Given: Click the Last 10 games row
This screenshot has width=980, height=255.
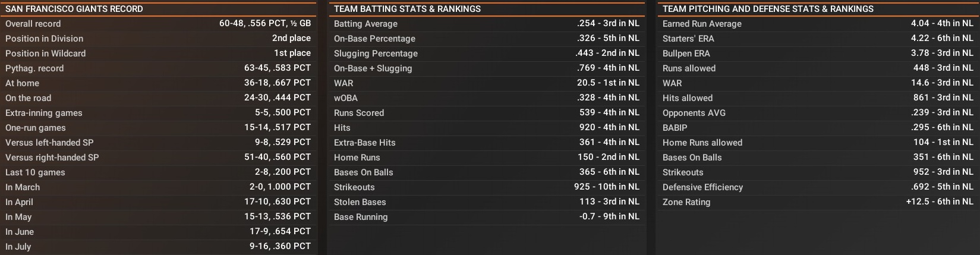Looking at the screenshot, I should coord(157,172).
